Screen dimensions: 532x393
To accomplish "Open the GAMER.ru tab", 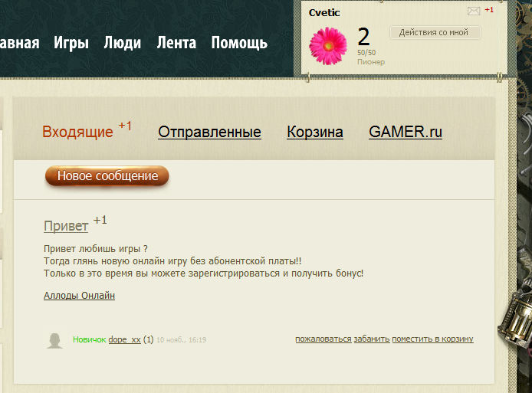I will [406, 132].
